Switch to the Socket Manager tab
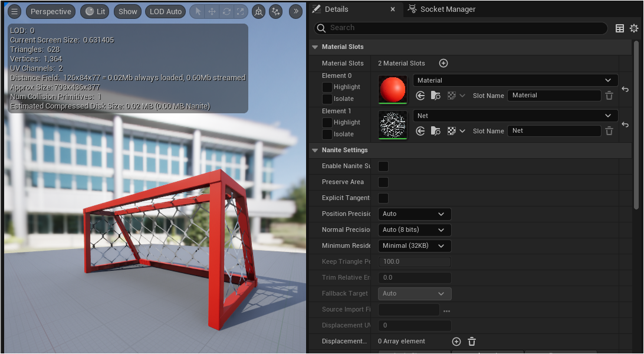The width and height of the screenshot is (644, 354). (447, 9)
